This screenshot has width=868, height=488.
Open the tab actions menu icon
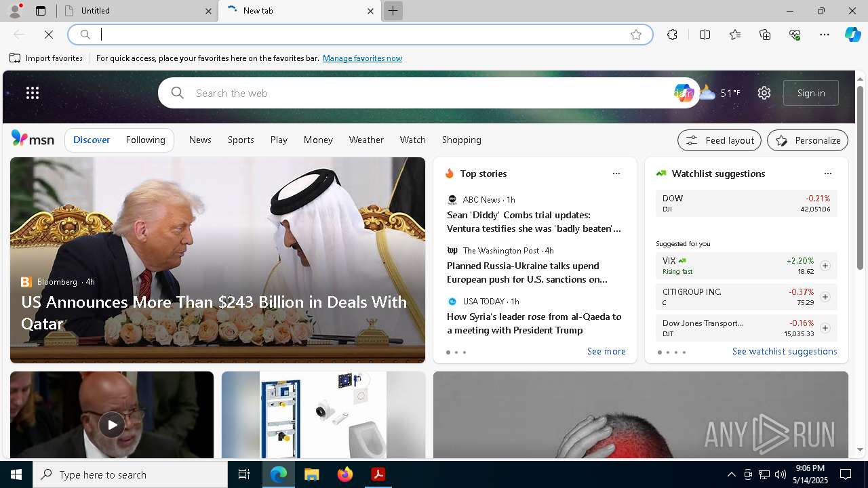coord(41,11)
